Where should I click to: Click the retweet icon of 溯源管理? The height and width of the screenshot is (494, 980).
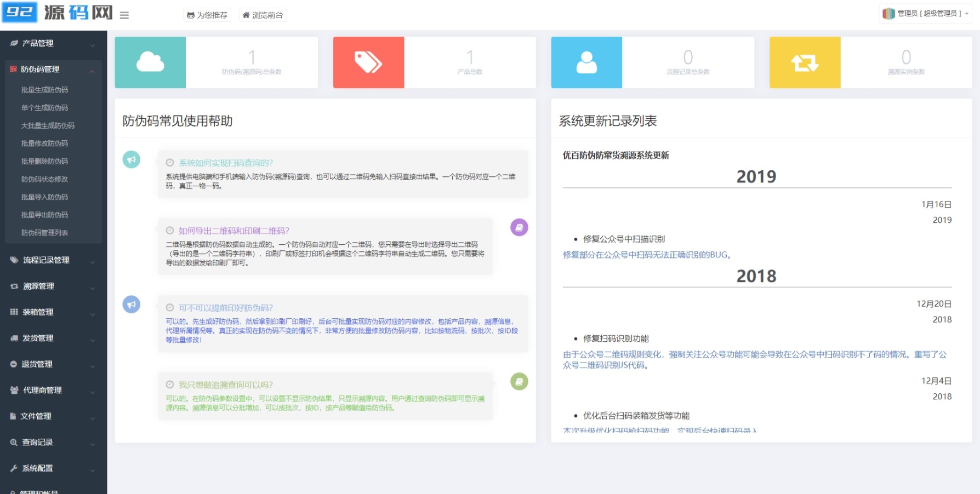14,286
